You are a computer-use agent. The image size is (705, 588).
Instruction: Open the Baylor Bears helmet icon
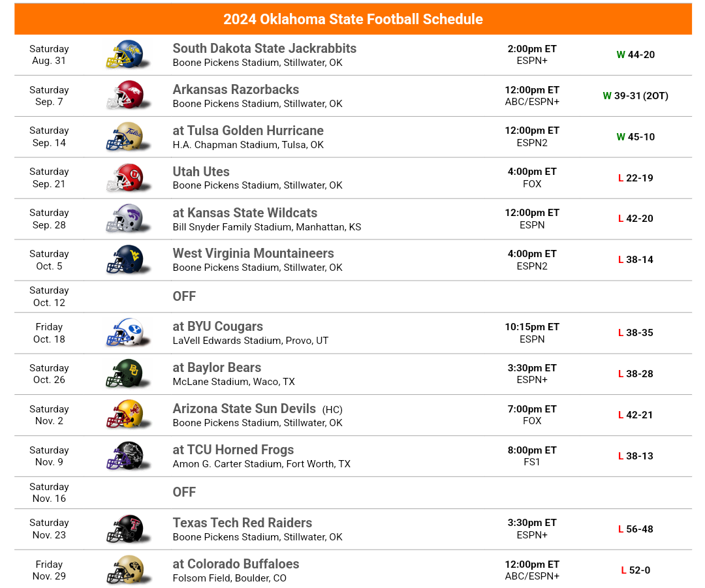point(128,373)
